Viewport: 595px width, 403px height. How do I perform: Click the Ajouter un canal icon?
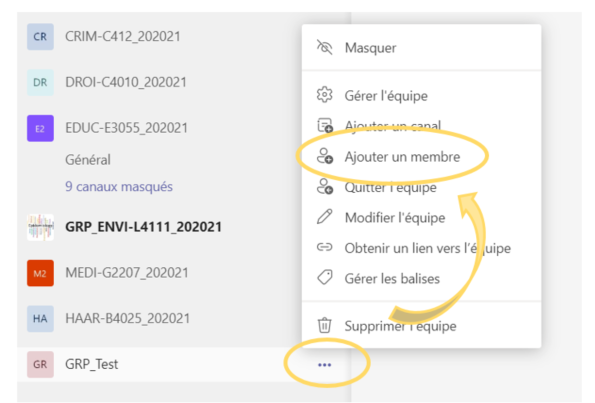pyautogui.click(x=325, y=126)
